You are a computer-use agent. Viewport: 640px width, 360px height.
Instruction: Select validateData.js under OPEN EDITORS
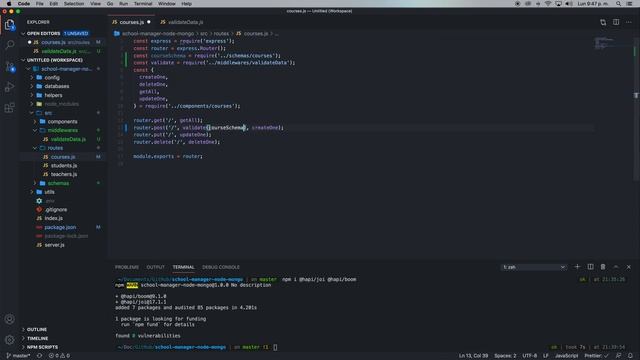tap(59, 51)
